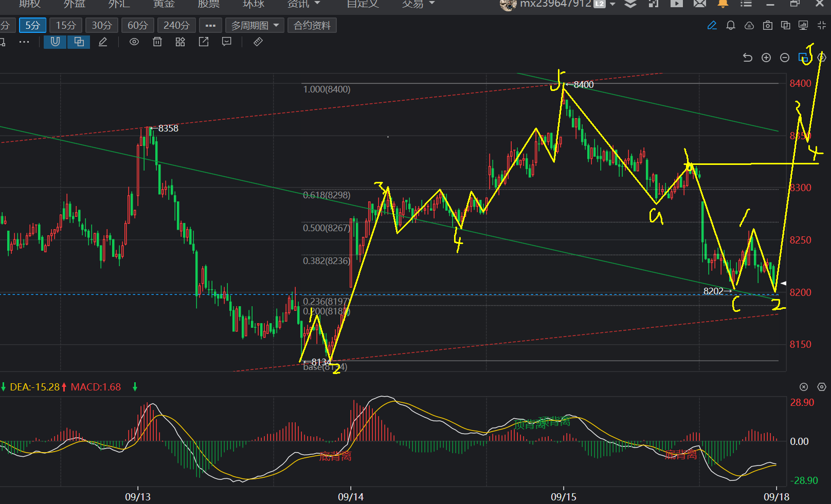Switch to the 15分 timeframe
Image resolution: width=831 pixels, height=504 pixels.
click(66, 25)
